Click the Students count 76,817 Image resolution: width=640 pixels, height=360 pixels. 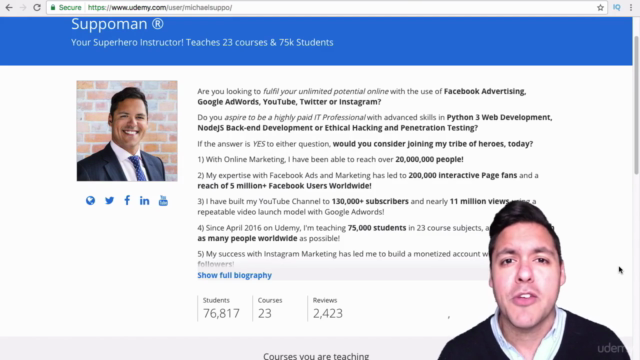tap(221, 313)
